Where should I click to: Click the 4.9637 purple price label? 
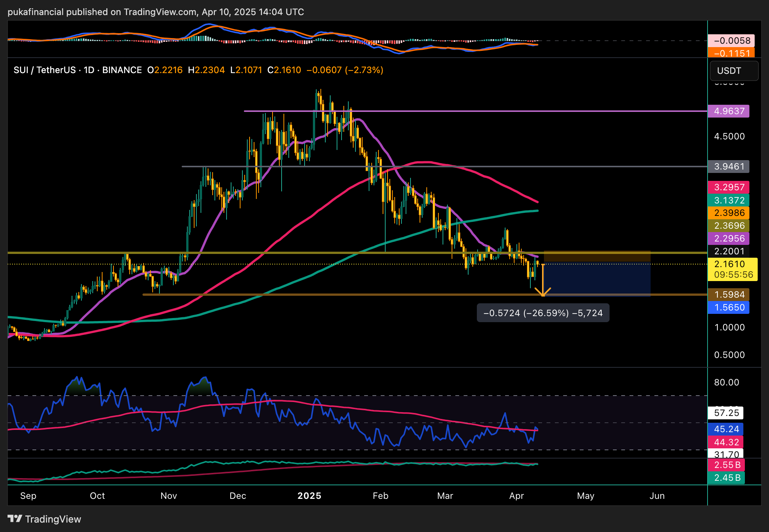[x=728, y=111]
